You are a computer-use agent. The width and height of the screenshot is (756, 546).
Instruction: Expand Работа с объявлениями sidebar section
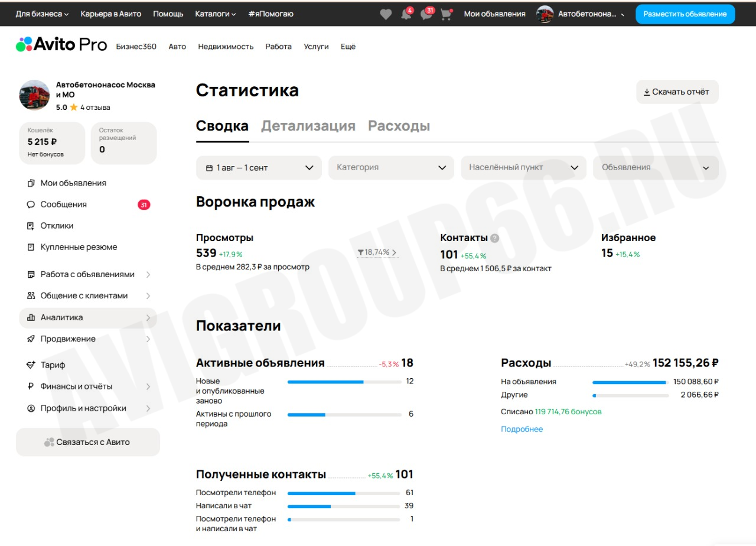click(88, 275)
